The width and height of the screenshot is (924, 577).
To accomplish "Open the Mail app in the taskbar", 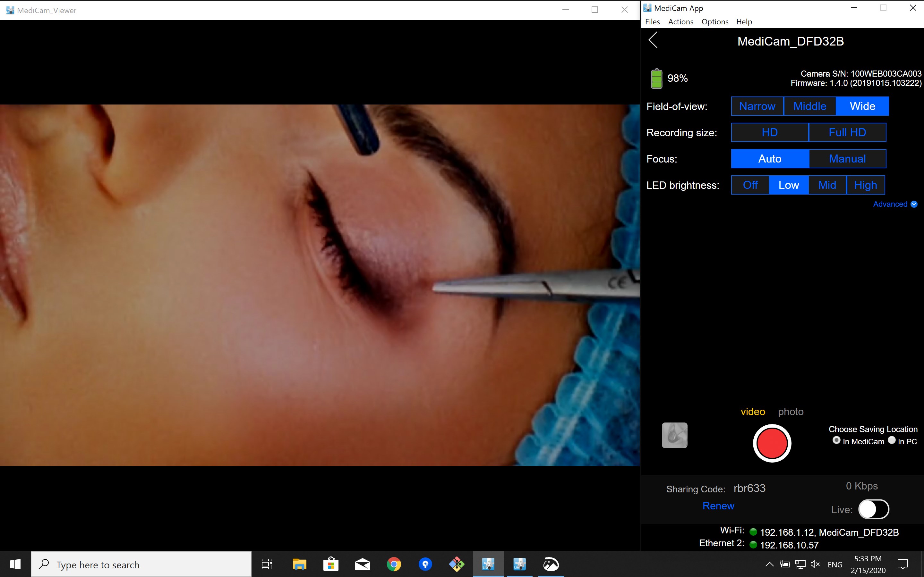I will point(362,564).
